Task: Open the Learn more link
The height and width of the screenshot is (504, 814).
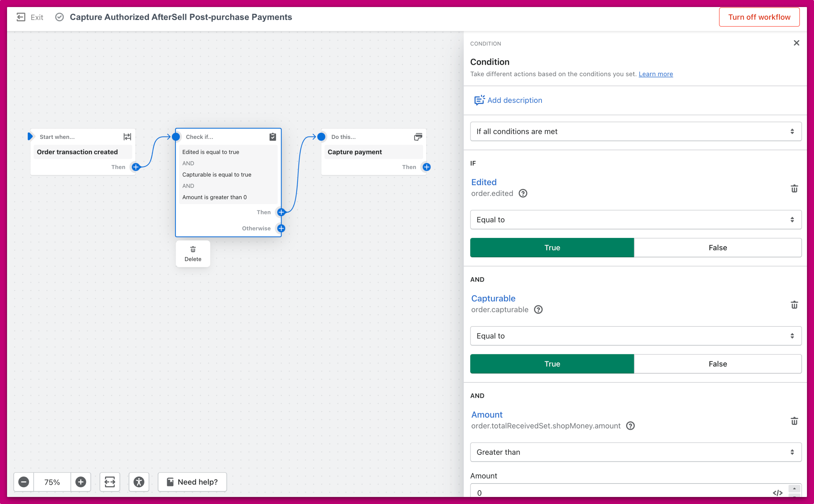Action: point(655,74)
